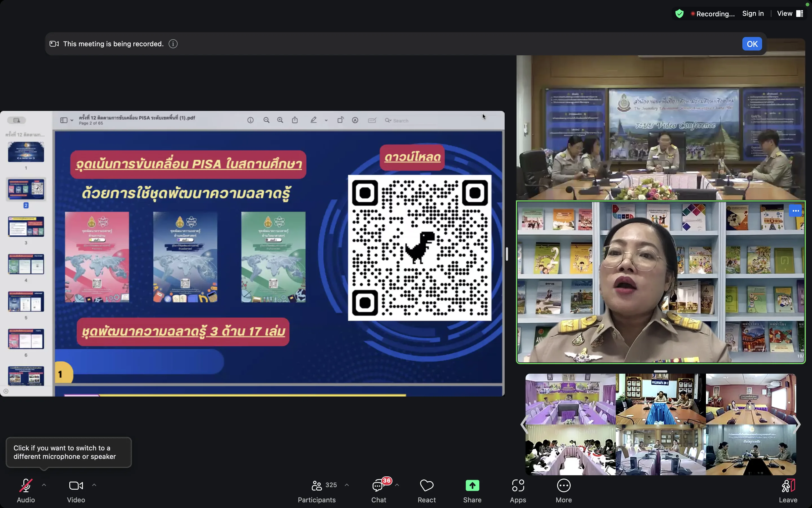The width and height of the screenshot is (812, 508).
Task: Open the More options menu
Action: click(x=564, y=491)
